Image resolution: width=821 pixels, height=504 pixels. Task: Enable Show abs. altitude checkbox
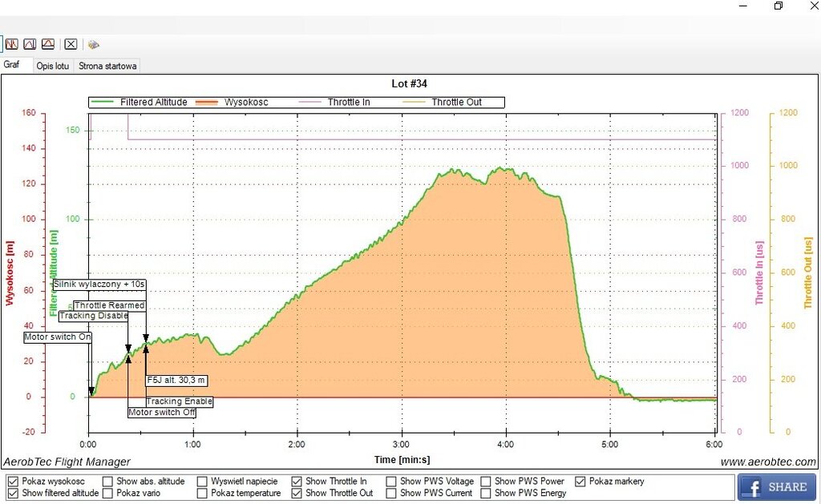coord(107,482)
